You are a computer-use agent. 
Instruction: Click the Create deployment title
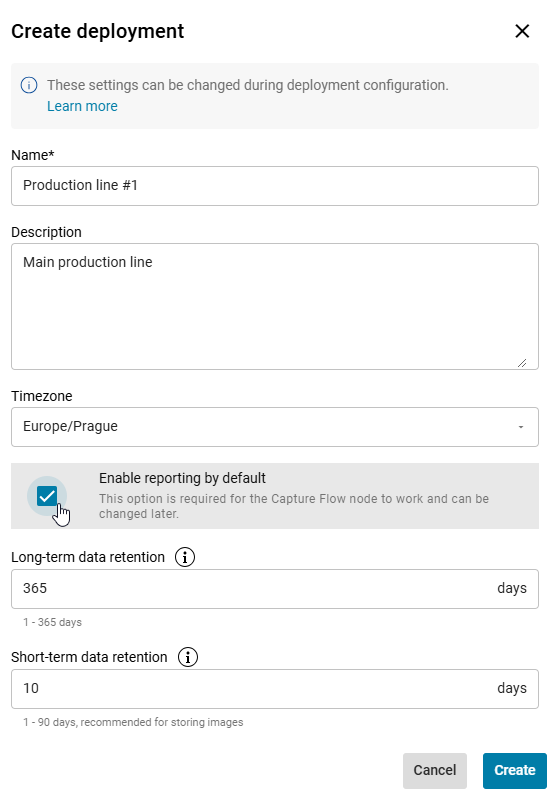97,31
